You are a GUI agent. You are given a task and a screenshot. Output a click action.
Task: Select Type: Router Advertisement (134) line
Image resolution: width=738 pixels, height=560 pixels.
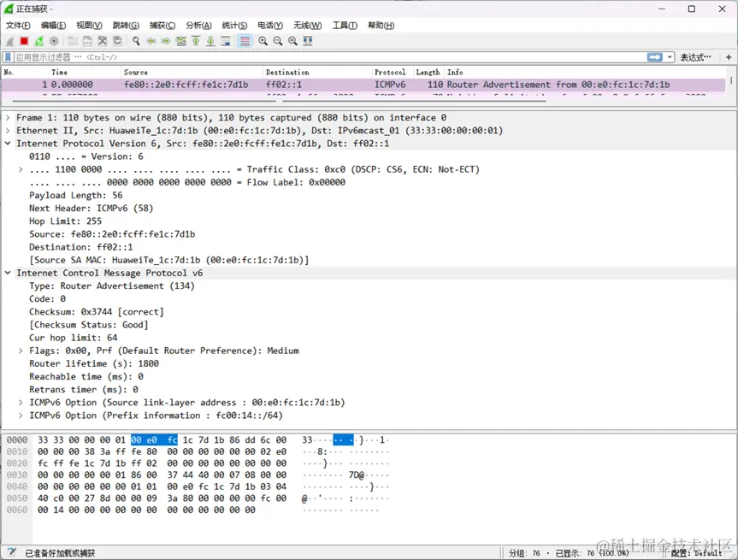[x=111, y=286]
